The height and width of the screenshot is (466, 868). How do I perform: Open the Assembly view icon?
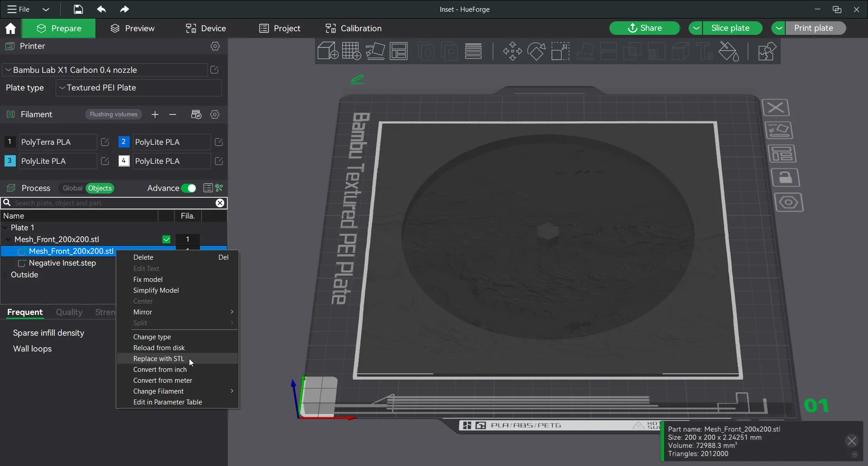[767, 51]
